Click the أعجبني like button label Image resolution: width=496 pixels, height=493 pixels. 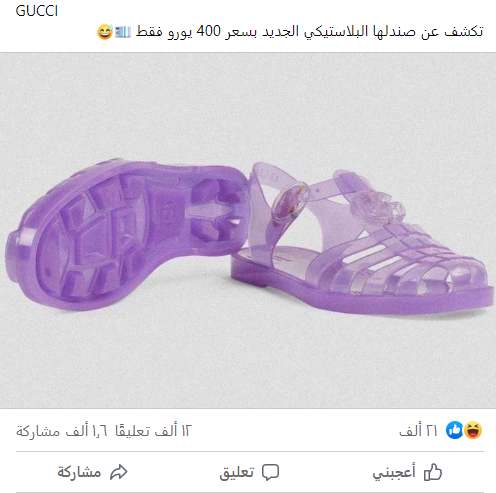[394, 472]
